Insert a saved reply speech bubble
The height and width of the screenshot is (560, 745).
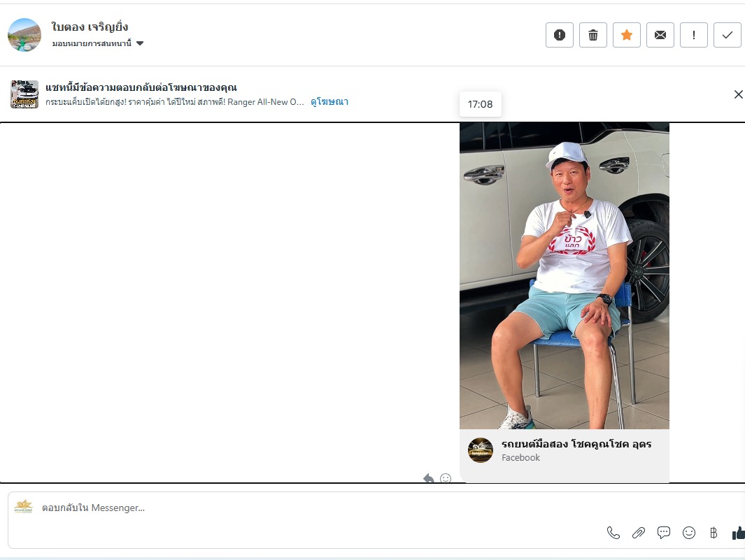(x=664, y=533)
